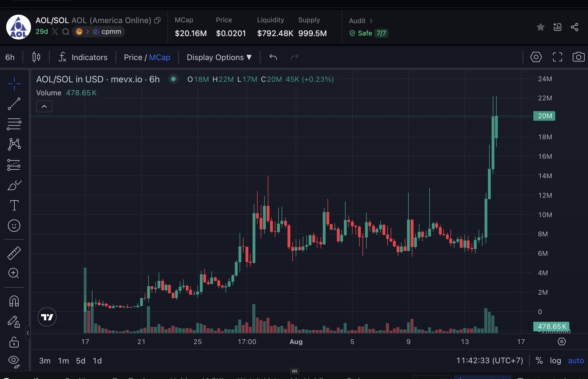Screen dimensions: 588x379
Task: Hide all drawings with eye icon
Action: point(14,361)
